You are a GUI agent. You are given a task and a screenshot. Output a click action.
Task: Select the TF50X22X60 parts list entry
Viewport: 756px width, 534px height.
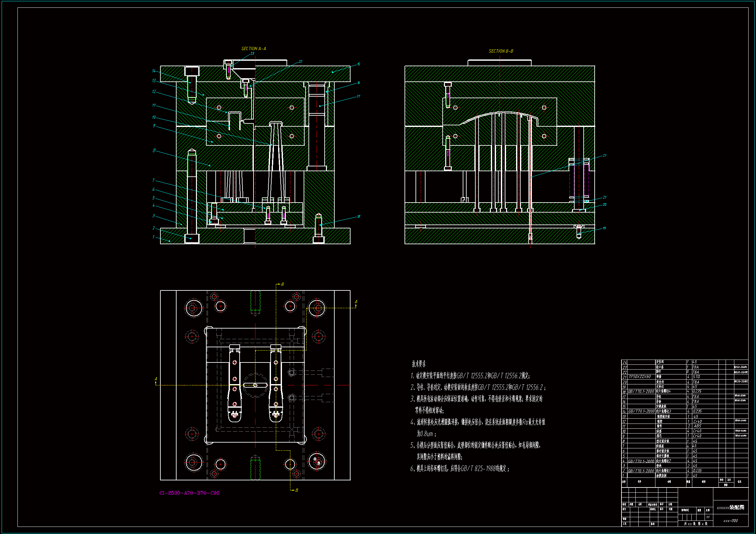click(640, 377)
